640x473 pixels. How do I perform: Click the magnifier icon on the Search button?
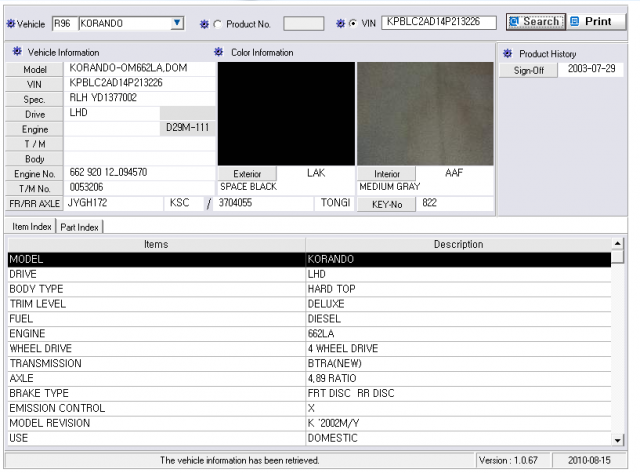pos(515,21)
